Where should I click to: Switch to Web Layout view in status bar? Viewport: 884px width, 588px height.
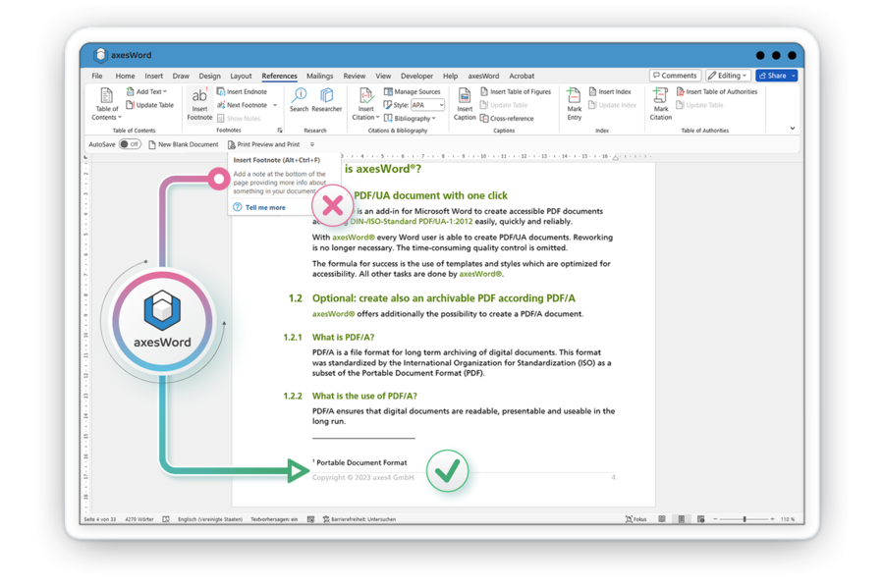[x=701, y=518]
